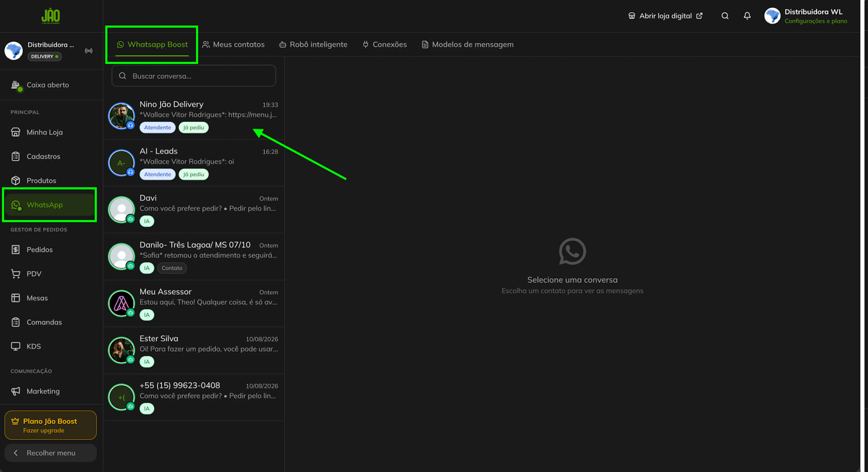Click the Mesas table icon
The width and height of the screenshot is (868, 472).
(16, 298)
